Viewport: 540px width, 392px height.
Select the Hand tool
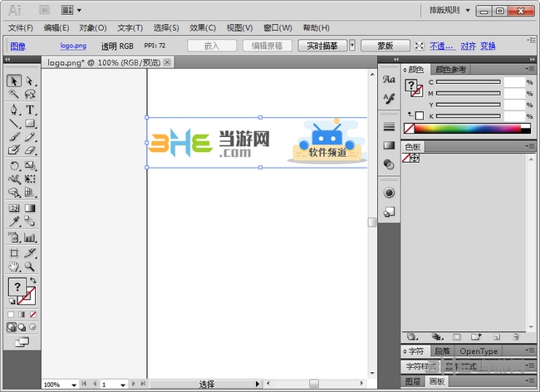14,267
